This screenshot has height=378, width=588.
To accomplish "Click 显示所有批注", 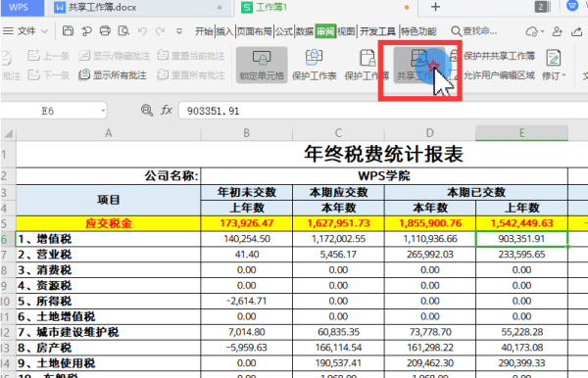I will coord(113,75).
